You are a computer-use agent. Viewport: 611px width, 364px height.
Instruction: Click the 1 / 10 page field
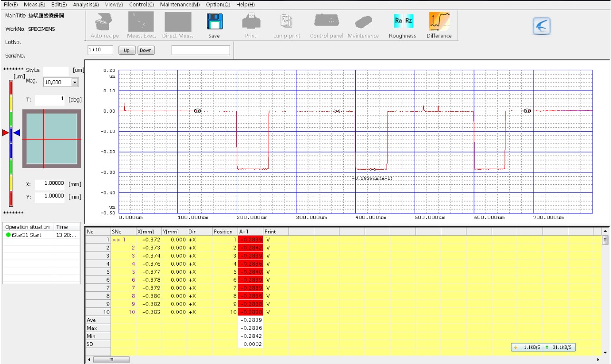click(100, 50)
